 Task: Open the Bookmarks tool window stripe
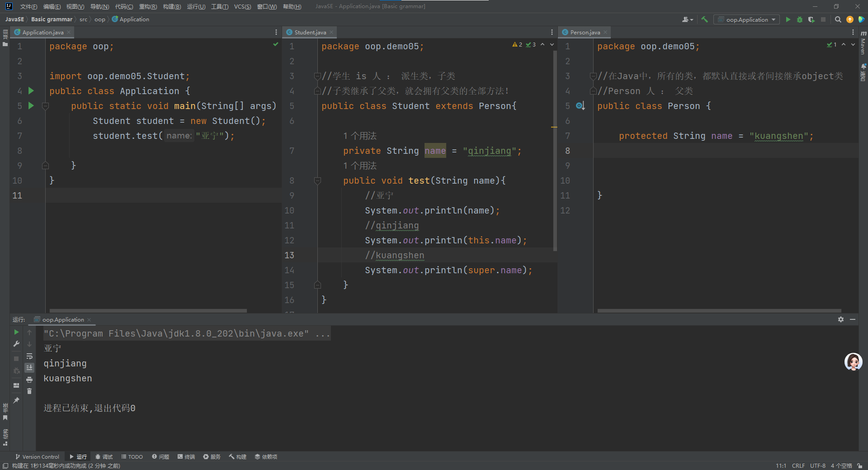click(5, 412)
